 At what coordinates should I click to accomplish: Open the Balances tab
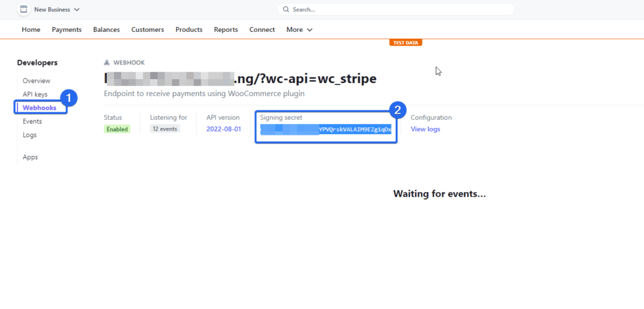(106, 29)
